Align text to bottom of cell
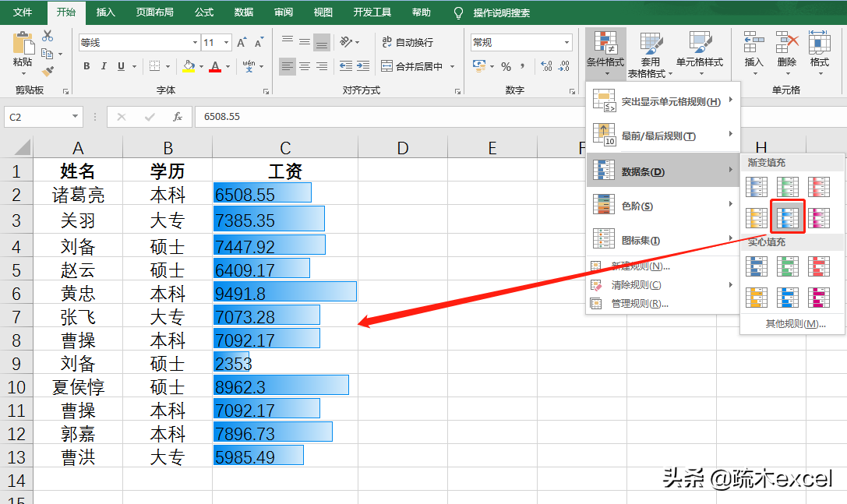This screenshot has width=847, height=504. click(x=322, y=42)
